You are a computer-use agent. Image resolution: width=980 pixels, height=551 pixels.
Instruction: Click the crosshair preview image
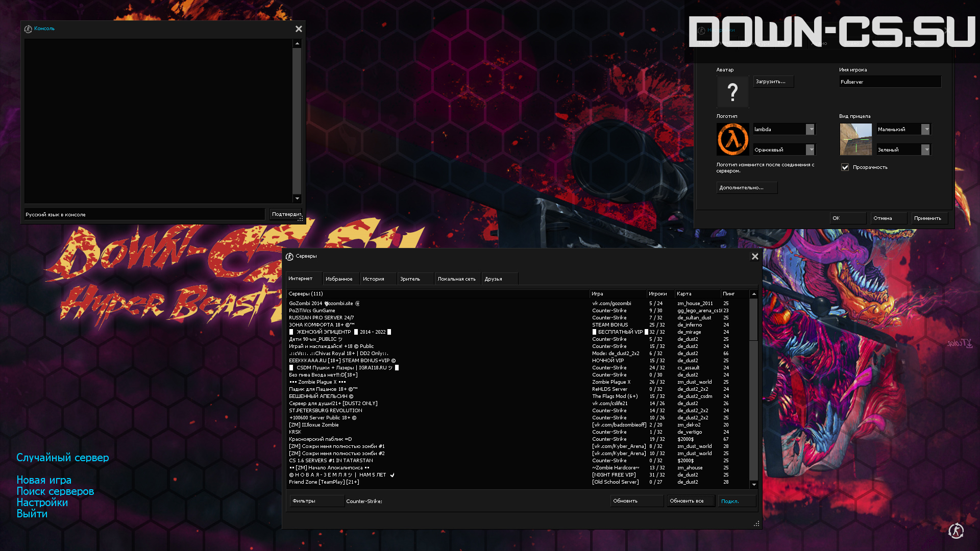tap(856, 139)
